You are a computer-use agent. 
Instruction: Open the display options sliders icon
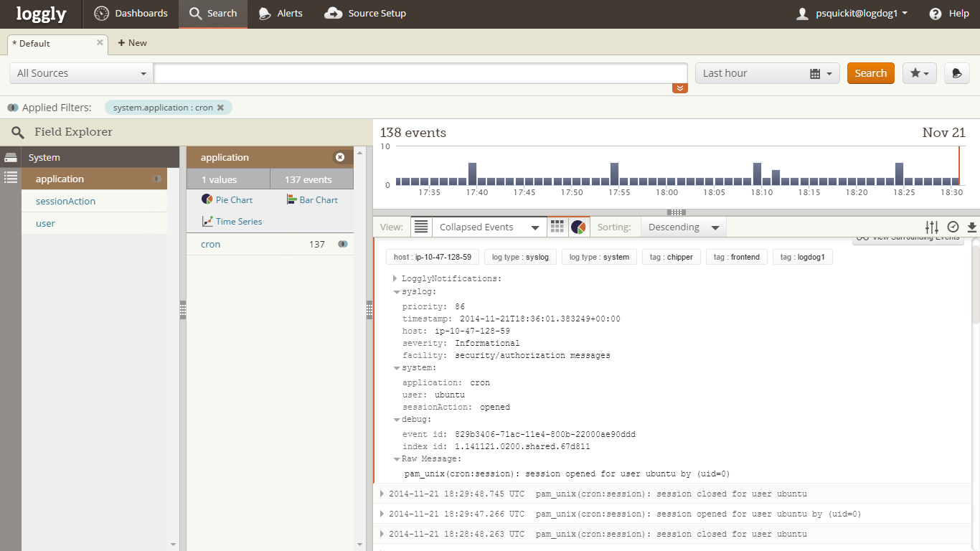click(x=932, y=227)
